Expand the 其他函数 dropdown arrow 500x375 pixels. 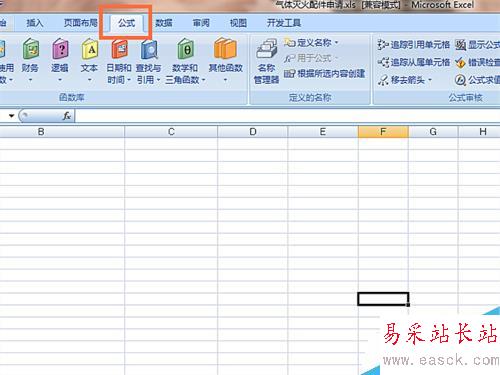(x=225, y=80)
